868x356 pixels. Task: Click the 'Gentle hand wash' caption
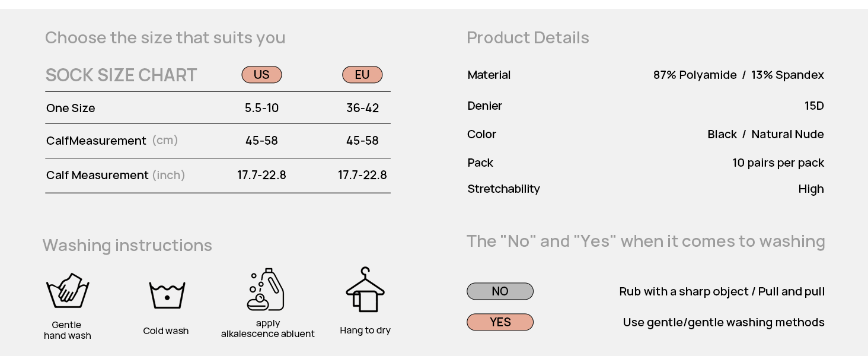67,330
